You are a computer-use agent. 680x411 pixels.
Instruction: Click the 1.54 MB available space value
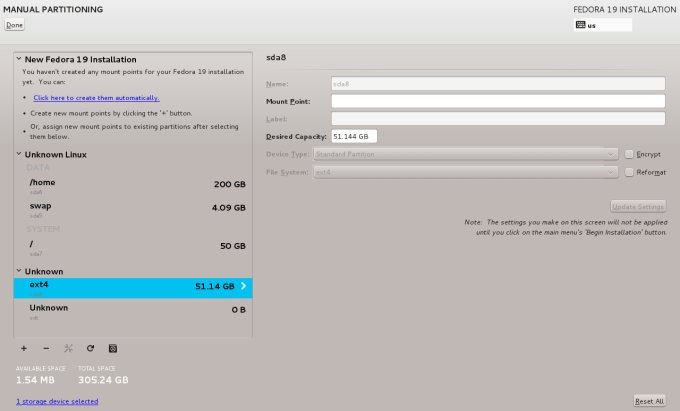(x=35, y=380)
